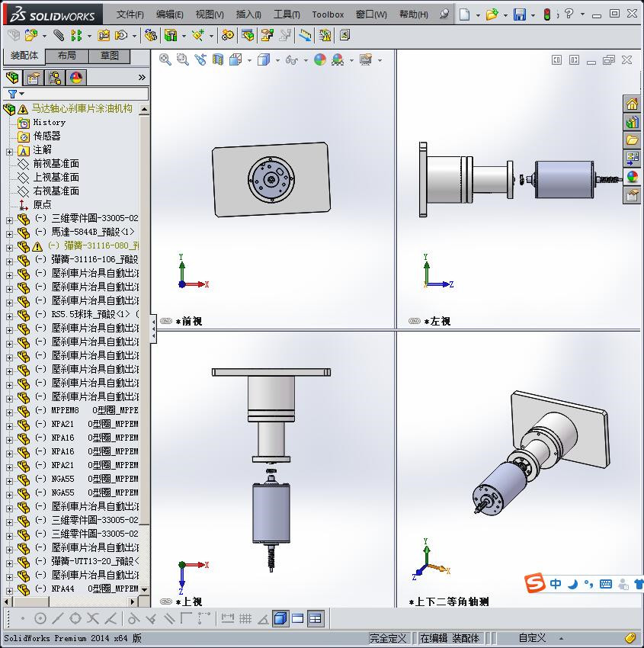Expand the panel tabs with double chevron
644x648 pixels.
[x=142, y=77]
